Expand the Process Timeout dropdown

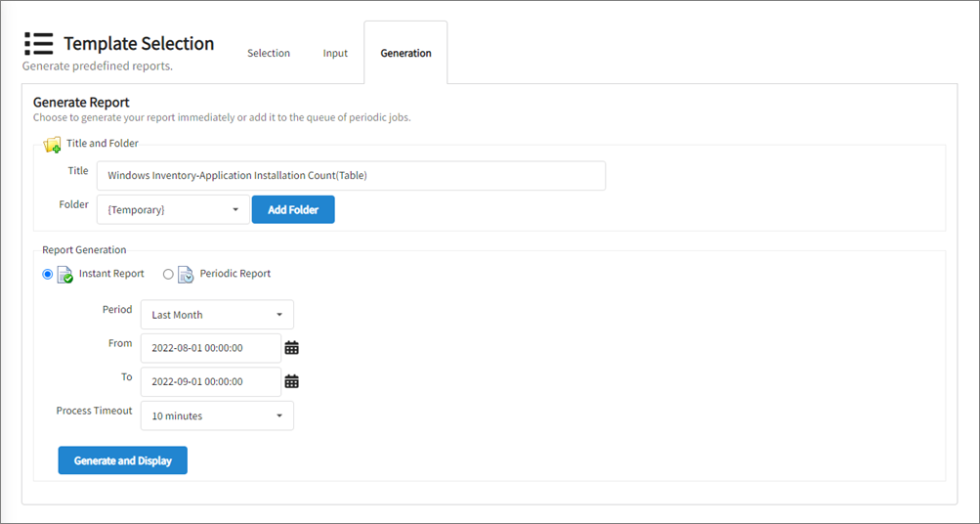tap(217, 416)
